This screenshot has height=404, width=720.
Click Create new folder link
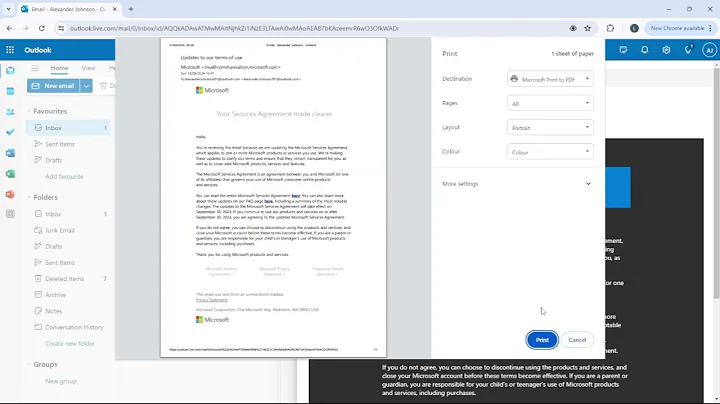click(70, 344)
